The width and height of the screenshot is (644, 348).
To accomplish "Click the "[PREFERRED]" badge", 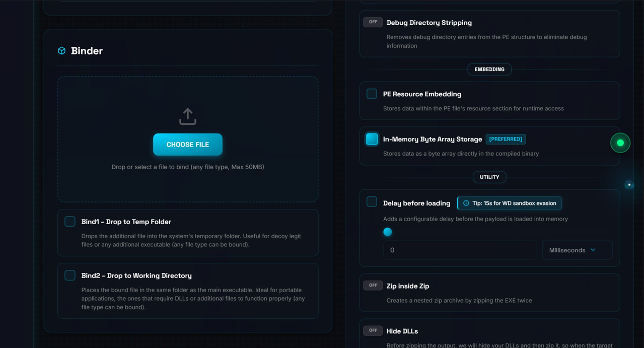I will [x=506, y=139].
